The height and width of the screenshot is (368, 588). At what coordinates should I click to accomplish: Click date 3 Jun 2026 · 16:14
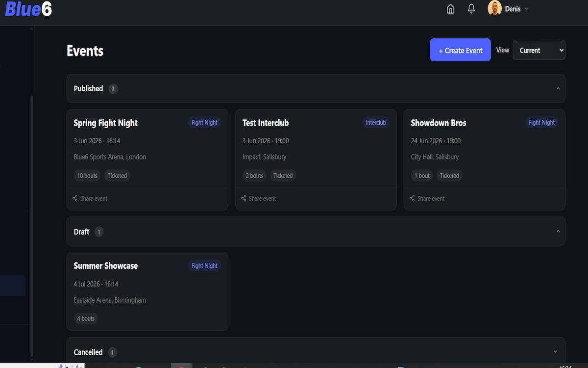coord(97,141)
